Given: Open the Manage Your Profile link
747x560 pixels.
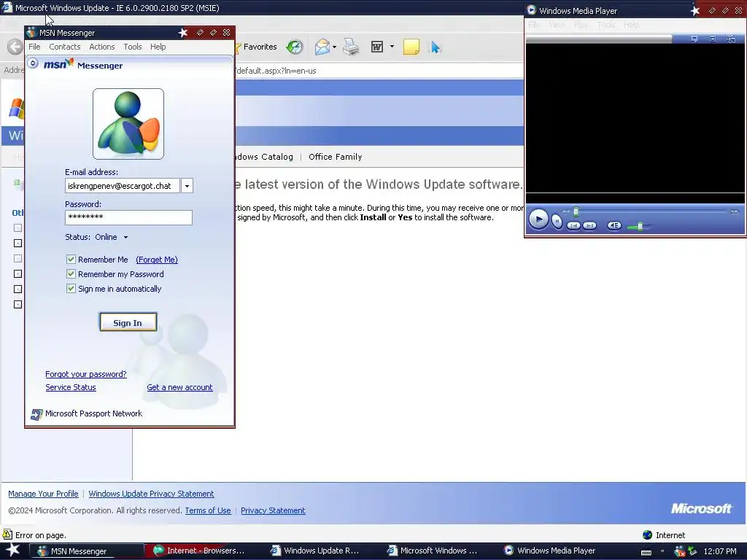Looking at the screenshot, I should [x=43, y=494].
